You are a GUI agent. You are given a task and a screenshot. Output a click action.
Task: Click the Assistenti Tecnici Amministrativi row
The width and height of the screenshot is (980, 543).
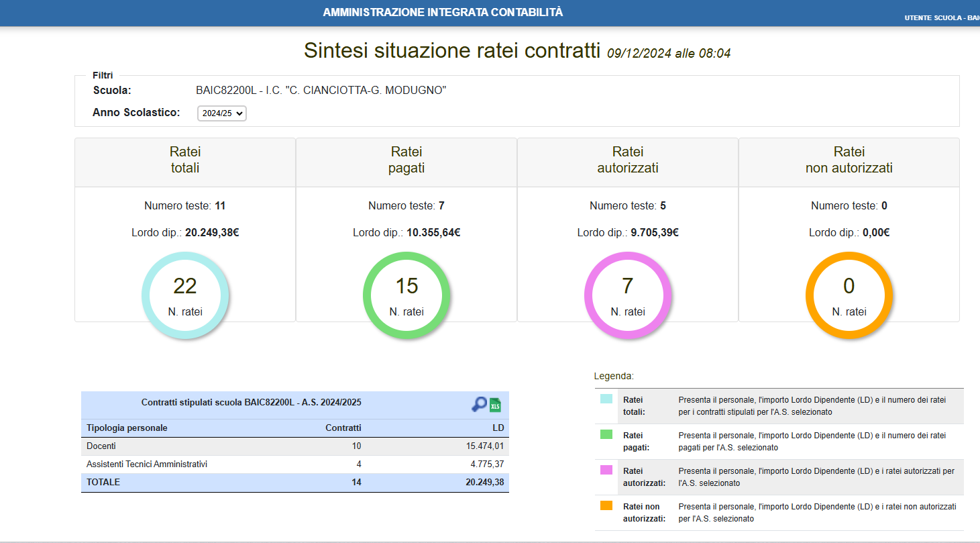click(294, 464)
